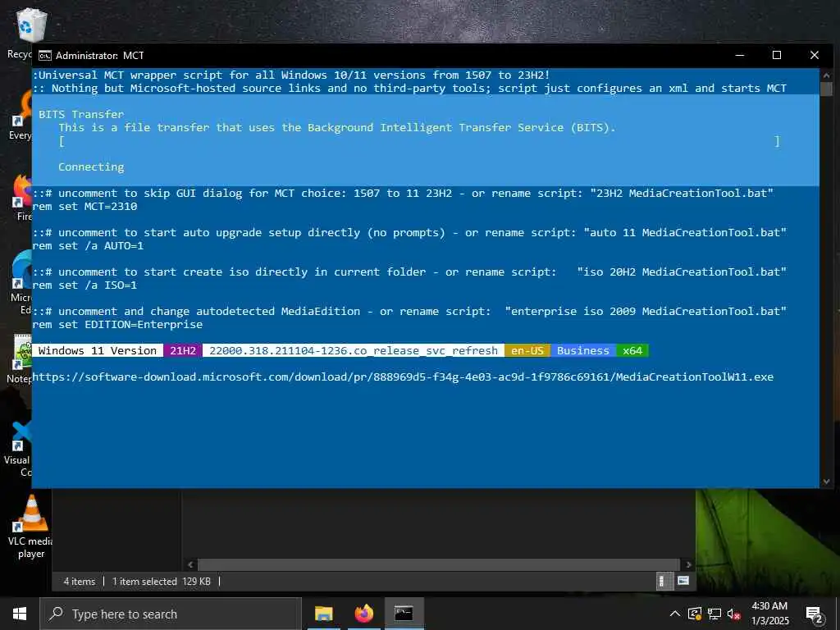
Task: Click the cmd icon in MCT title bar
Action: pyautogui.click(x=45, y=56)
